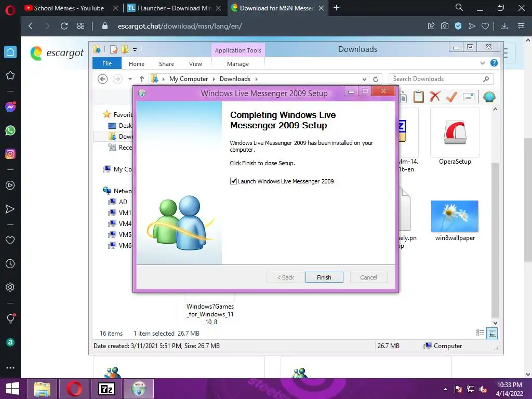Click the explorer Forward arrow button
Screen dimensions: 532x399
(117, 79)
